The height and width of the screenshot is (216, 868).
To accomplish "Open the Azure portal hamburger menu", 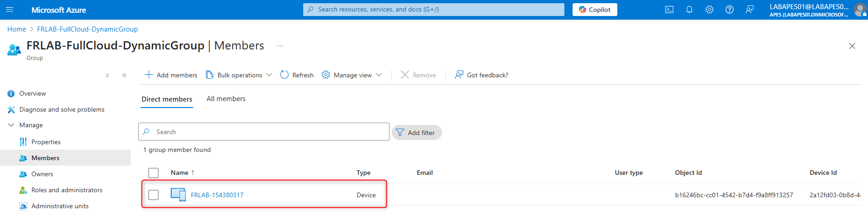I will coord(10,10).
